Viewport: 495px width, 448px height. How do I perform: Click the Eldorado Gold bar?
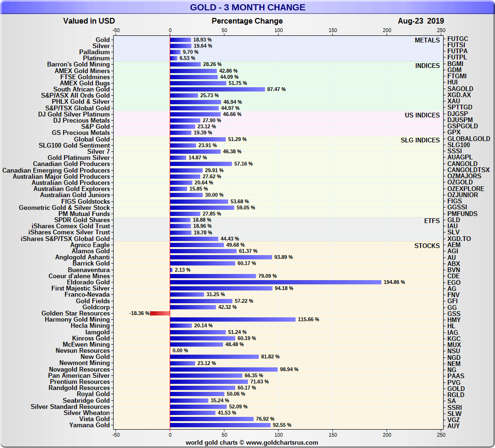(x=276, y=282)
